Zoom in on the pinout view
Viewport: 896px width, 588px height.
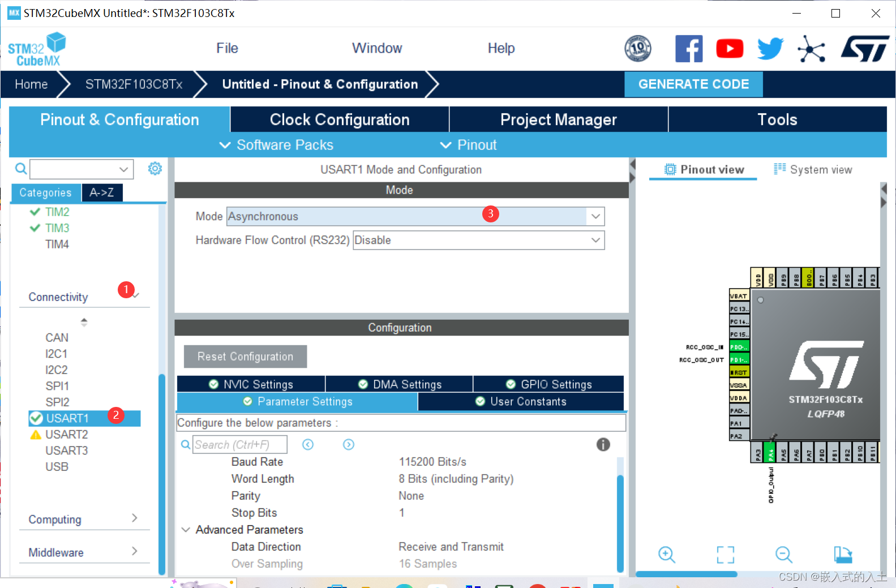pos(667,555)
